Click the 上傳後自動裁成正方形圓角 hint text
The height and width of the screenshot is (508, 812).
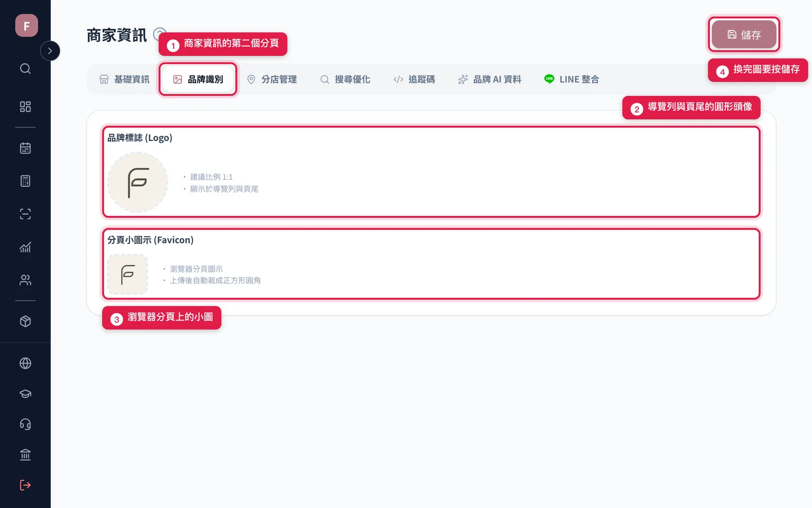tap(215, 280)
